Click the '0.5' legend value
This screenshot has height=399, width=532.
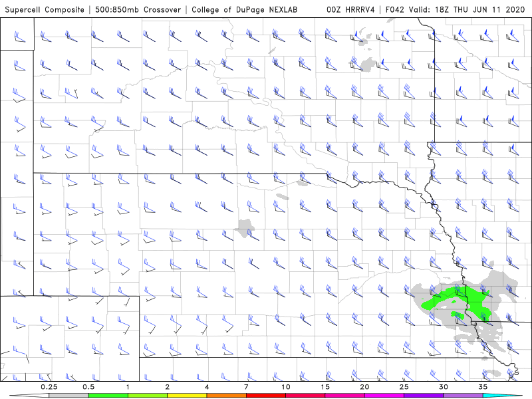88,387
